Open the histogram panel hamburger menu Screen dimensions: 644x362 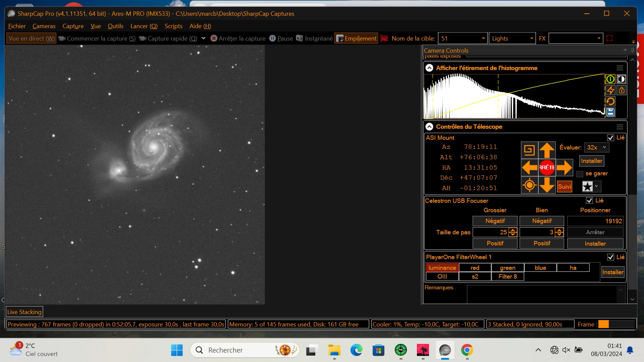[x=620, y=67]
